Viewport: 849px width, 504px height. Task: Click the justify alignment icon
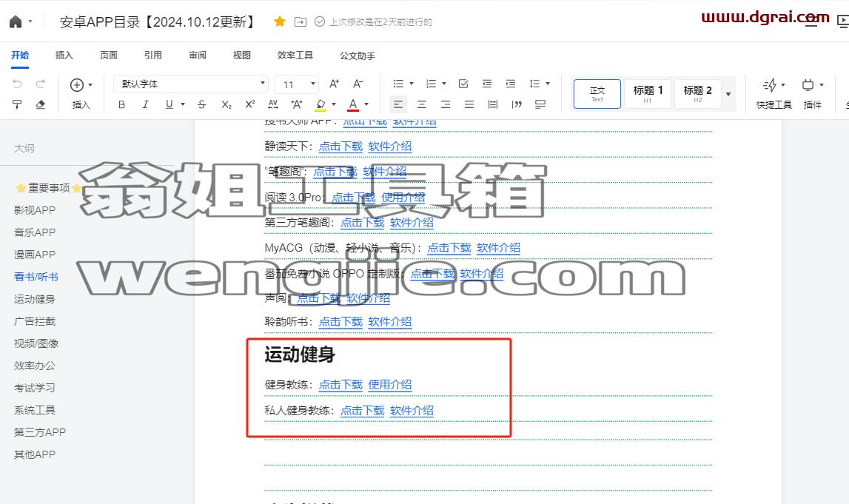tap(469, 104)
